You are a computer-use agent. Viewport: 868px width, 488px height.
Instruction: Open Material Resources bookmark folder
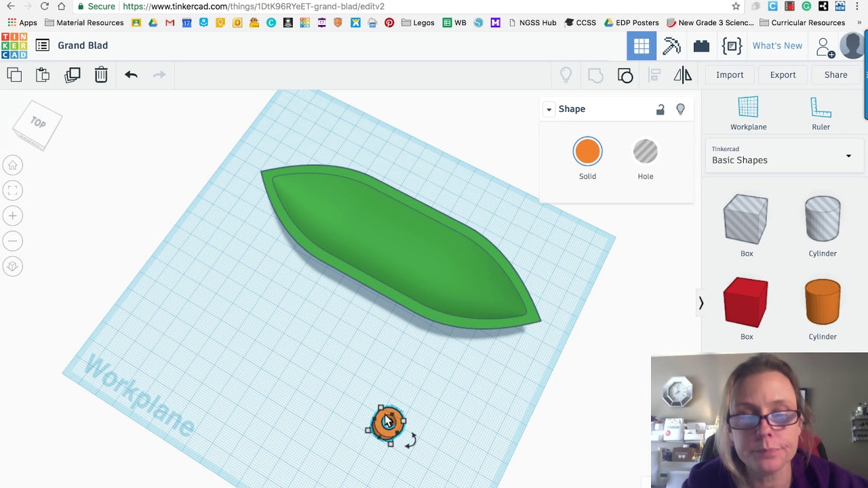tap(84, 22)
